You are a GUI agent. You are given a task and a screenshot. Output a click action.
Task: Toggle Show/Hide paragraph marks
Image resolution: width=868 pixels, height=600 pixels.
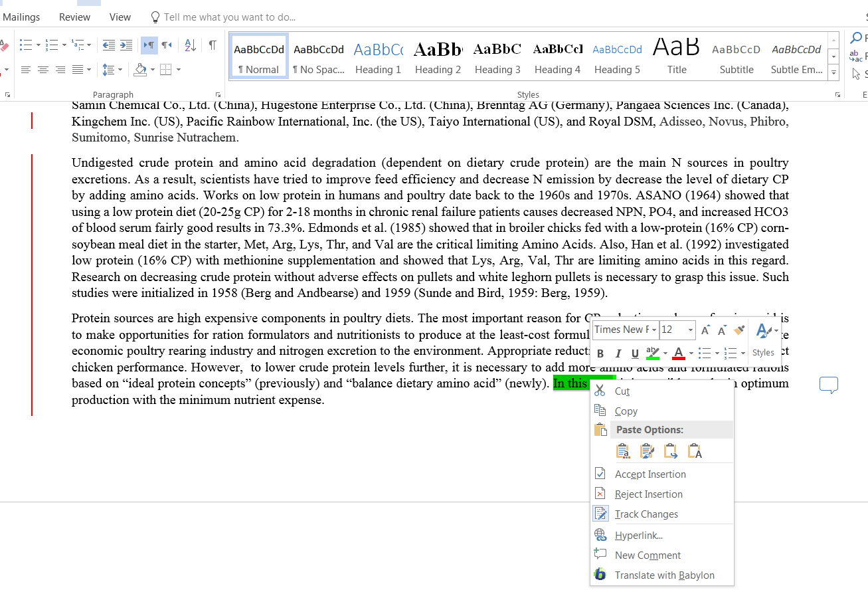tap(212, 45)
